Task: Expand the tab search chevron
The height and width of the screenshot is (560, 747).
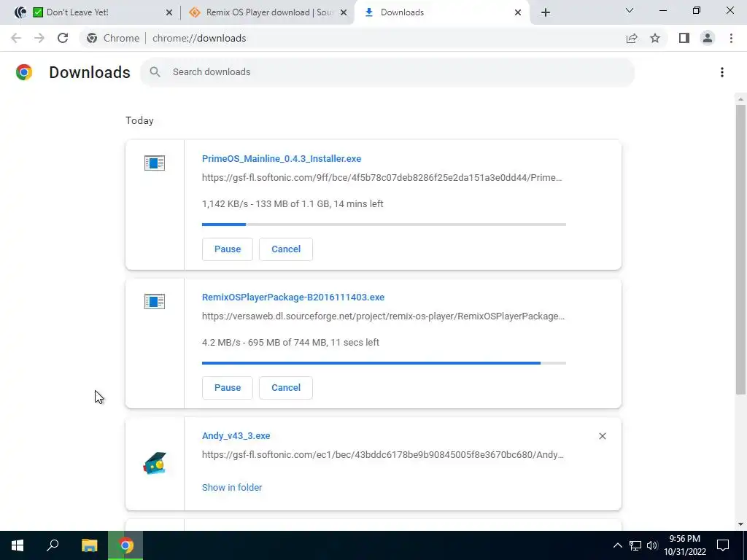Action: (x=630, y=10)
